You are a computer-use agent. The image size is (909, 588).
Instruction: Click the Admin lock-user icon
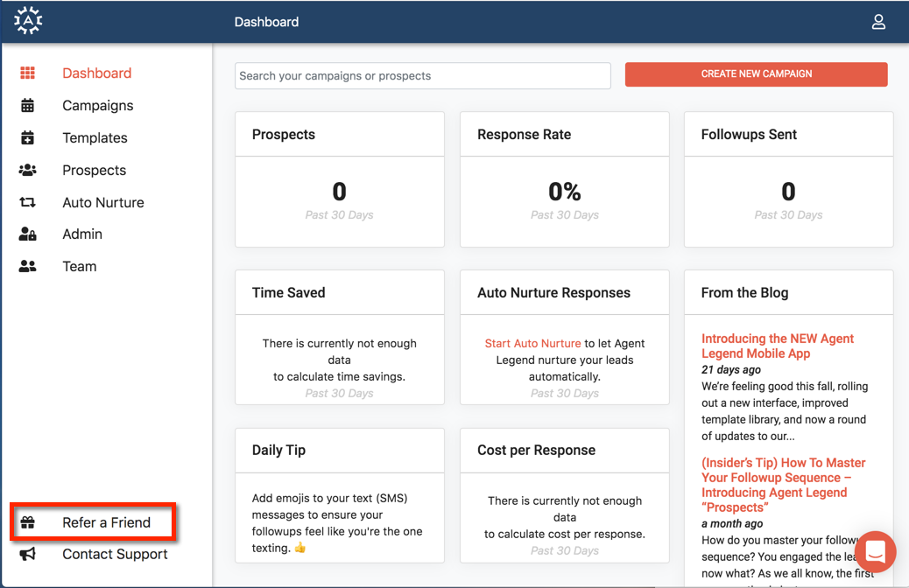28,234
